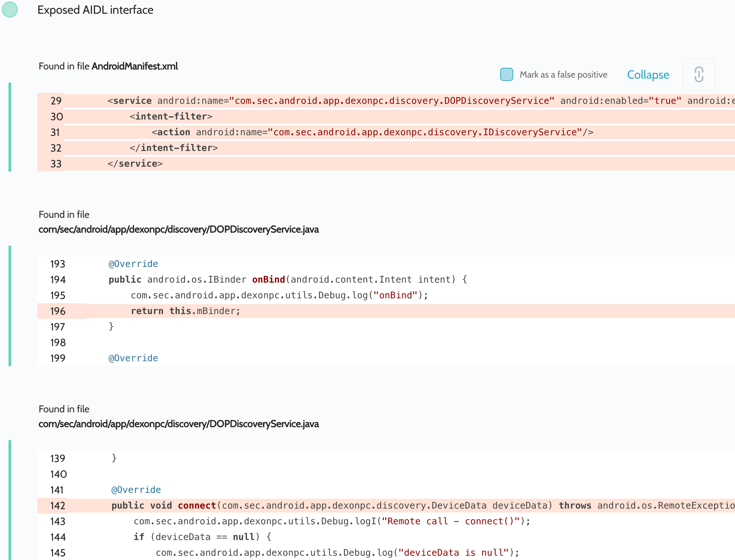Click line 31 action IDiscoveryService entry

click(x=372, y=132)
